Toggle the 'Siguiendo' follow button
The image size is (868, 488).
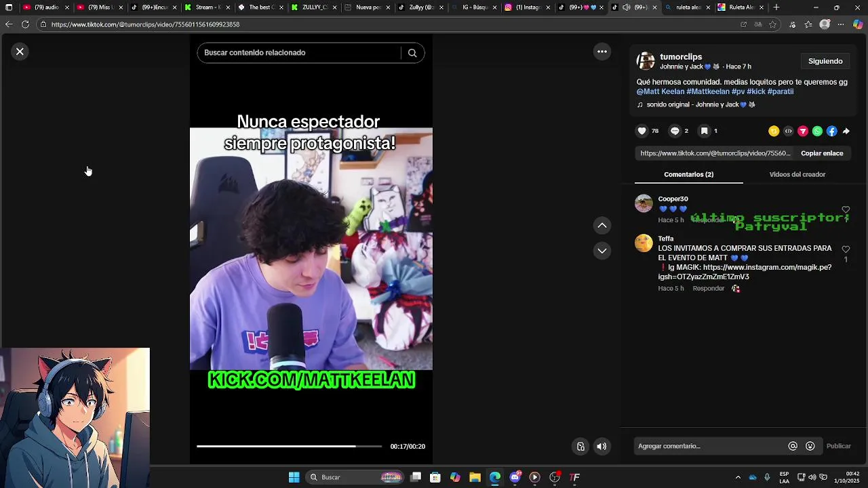(x=825, y=61)
